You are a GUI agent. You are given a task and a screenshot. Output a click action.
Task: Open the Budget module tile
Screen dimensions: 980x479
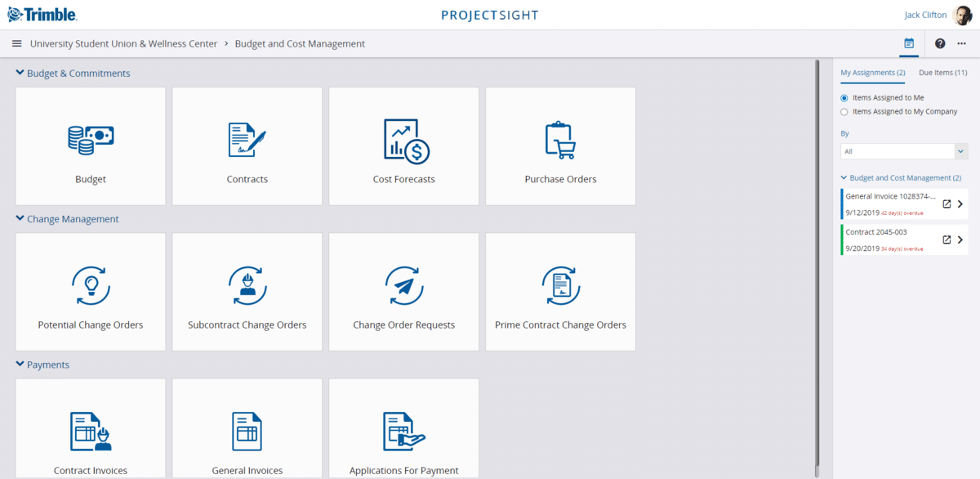click(91, 146)
